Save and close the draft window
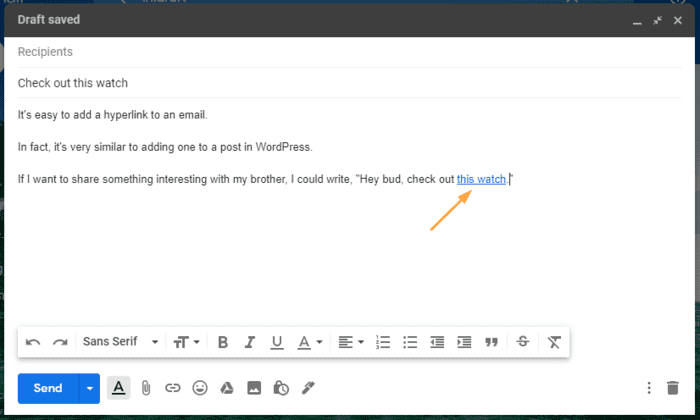700x420 pixels. [678, 21]
